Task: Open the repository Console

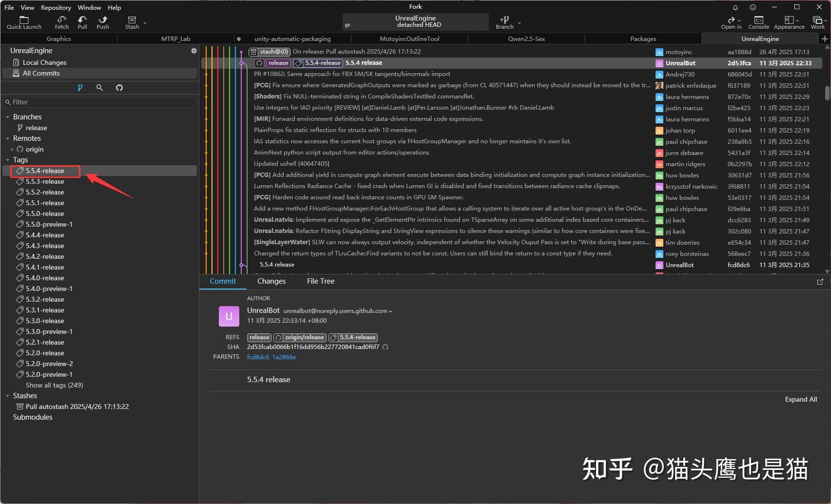Action: click(x=758, y=21)
